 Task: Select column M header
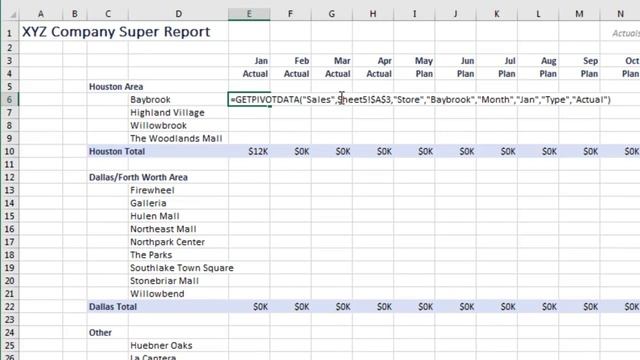click(579, 14)
